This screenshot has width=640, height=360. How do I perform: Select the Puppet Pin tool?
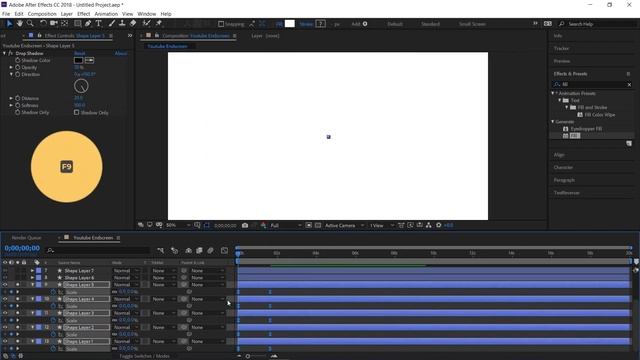pyautogui.click(x=159, y=24)
